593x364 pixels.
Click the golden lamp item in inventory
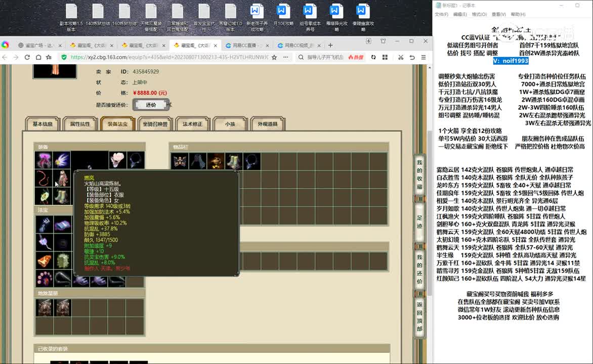click(x=216, y=161)
